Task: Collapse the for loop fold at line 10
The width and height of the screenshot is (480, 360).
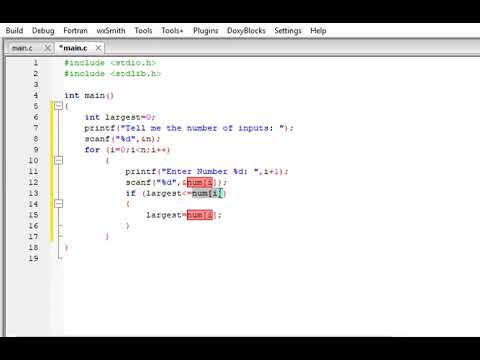Action: click(x=59, y=160)
